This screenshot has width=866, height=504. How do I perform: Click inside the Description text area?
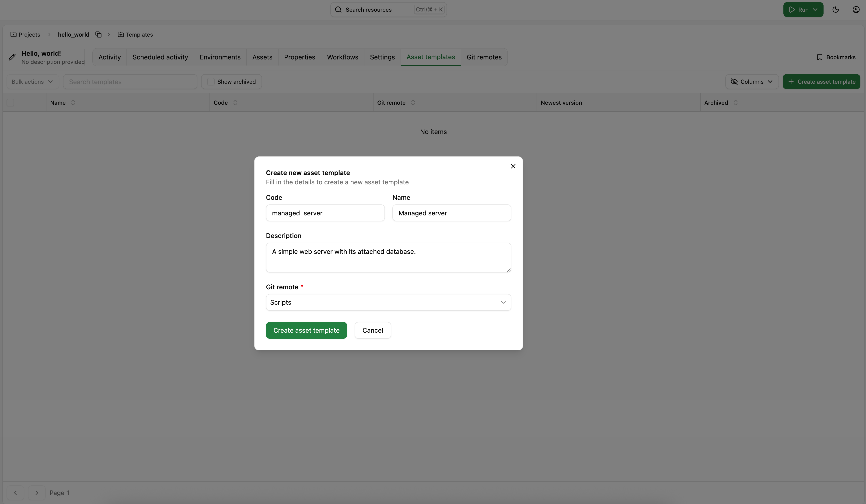pos(388,258)
